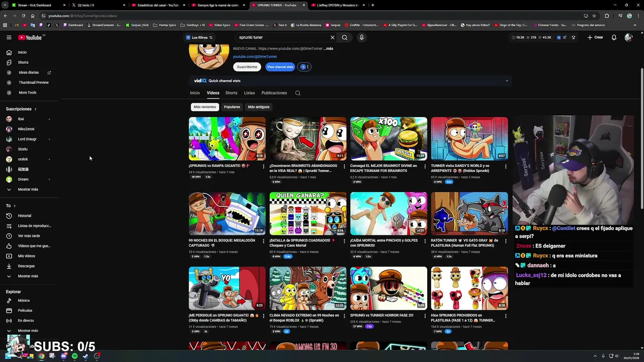Open the notifications bell
This screenshot has width=644, height=362.
(x=614, y=37)
